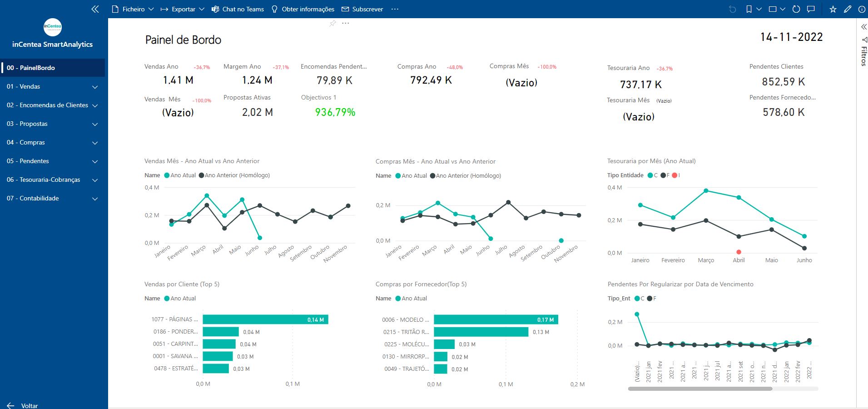Expand the 07 - Contabilidade chevron
The width and height of the screenshot is (868, 409).
(x=95, y=199)
